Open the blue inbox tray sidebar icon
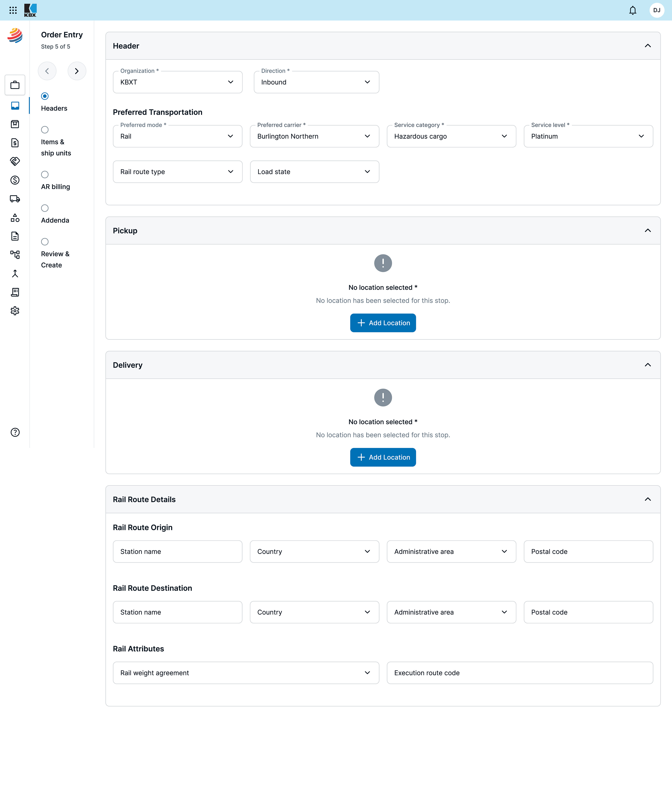The image size is (672, 811). point(15,106)
